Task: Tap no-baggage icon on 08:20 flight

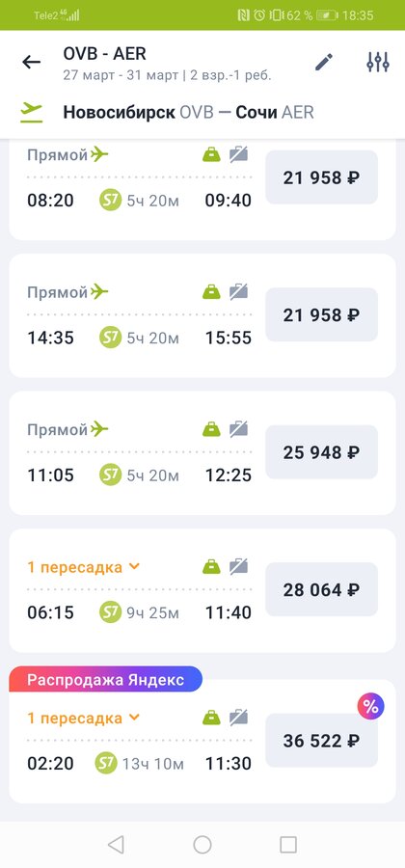Action: [239, 154]
